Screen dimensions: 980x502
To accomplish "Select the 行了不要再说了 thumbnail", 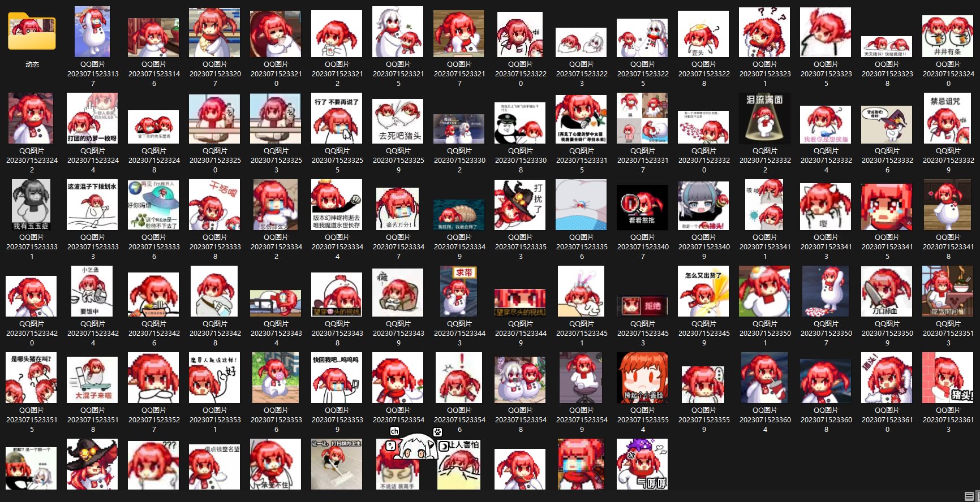I will [x=337, y=118].
